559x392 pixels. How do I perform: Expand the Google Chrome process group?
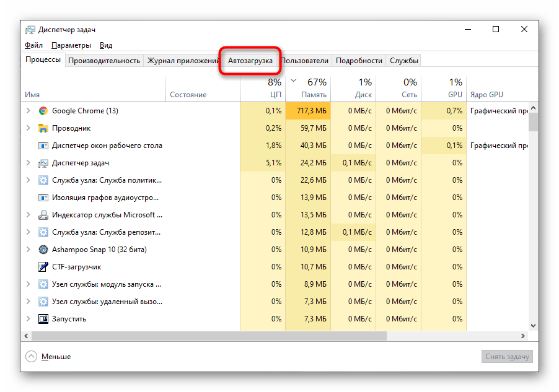[x=28, y=111]
